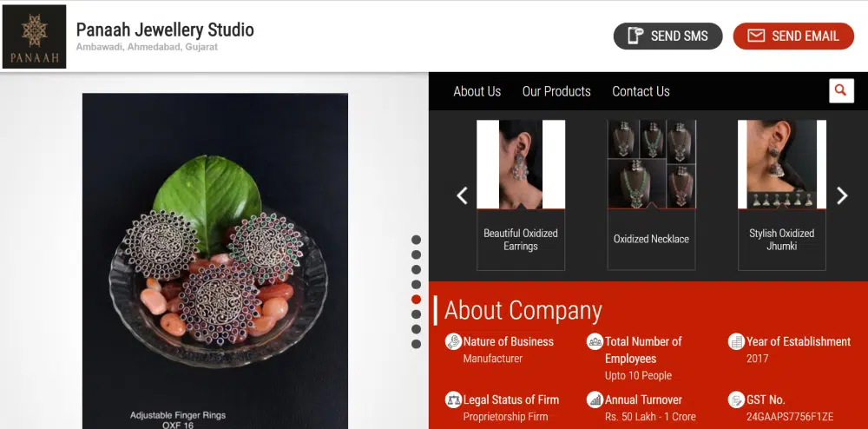
Task: Open the Our Products menu
Action: [x=556, y=91]
